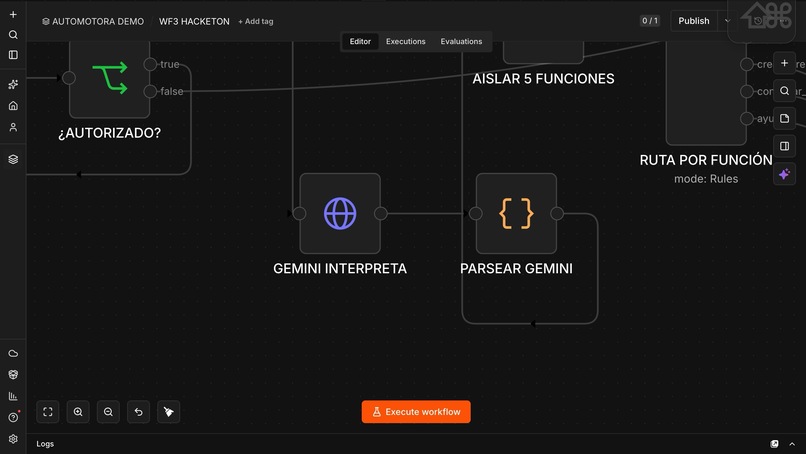Click the reset zoom arrow icon
Screen dimensions: 806x454
click(138, 412)
